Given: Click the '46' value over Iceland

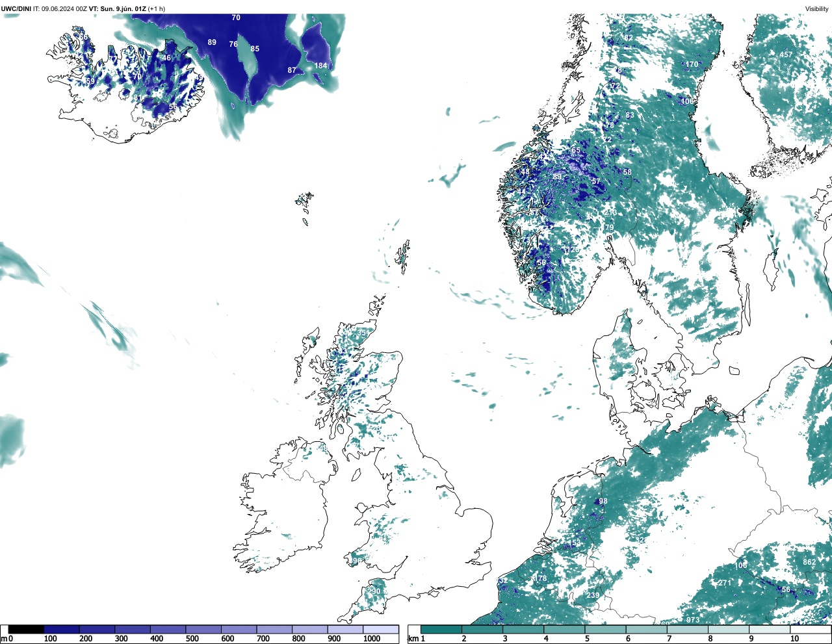Looking at the screenshot, I should [167, 58].
